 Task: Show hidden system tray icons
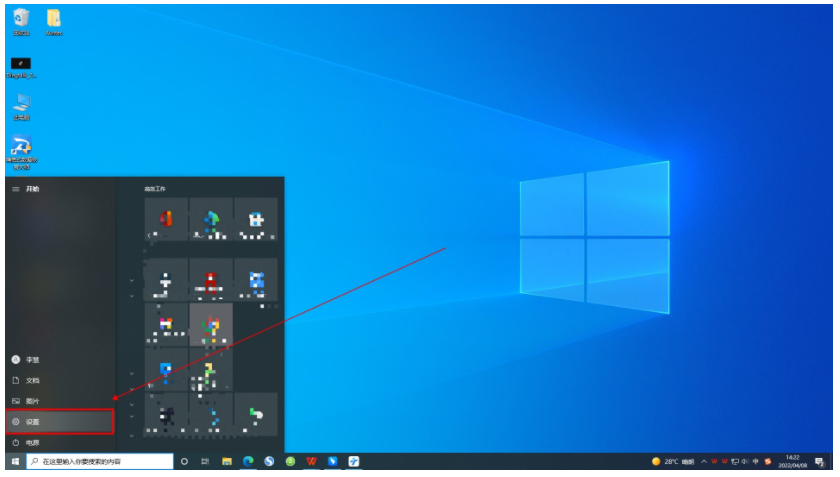703,462
